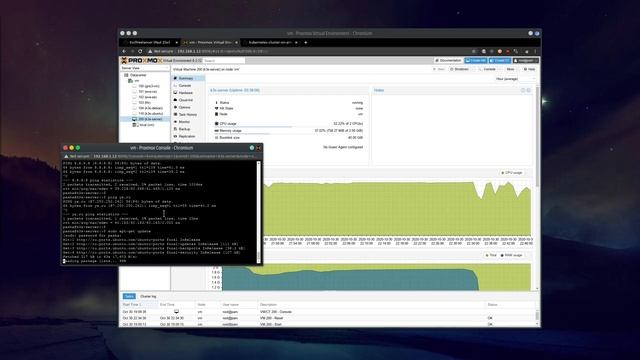The width and height of the screenshot is (640, 360).
Task: Click the Console button in VM toolbar
Action: coord(488,69)
